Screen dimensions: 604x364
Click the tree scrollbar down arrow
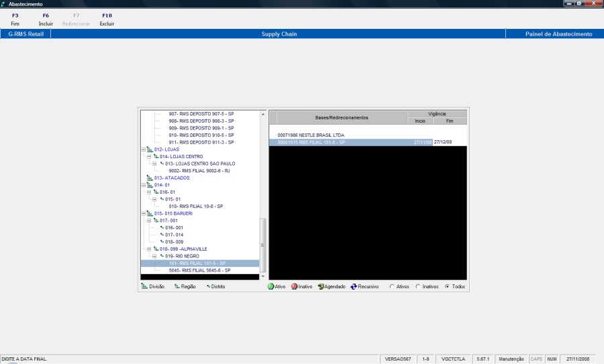(x=263, y=276)
